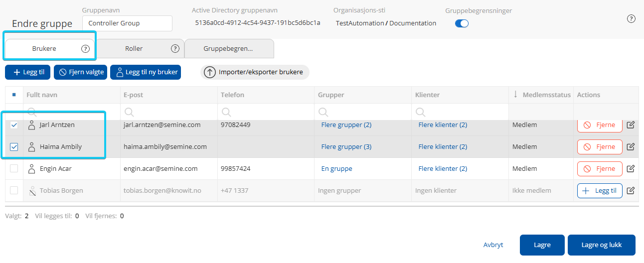Open the Gruppebegren... tab
Viewport: 644px width, 263px height.
click(x=228, y=49)
